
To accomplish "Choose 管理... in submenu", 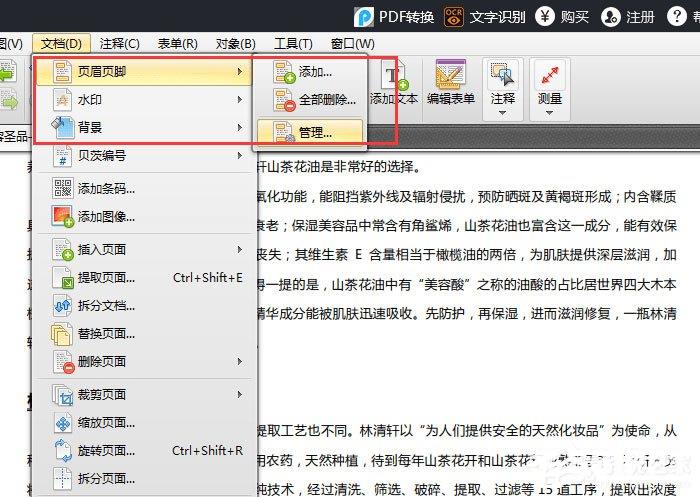I will 310,132.
